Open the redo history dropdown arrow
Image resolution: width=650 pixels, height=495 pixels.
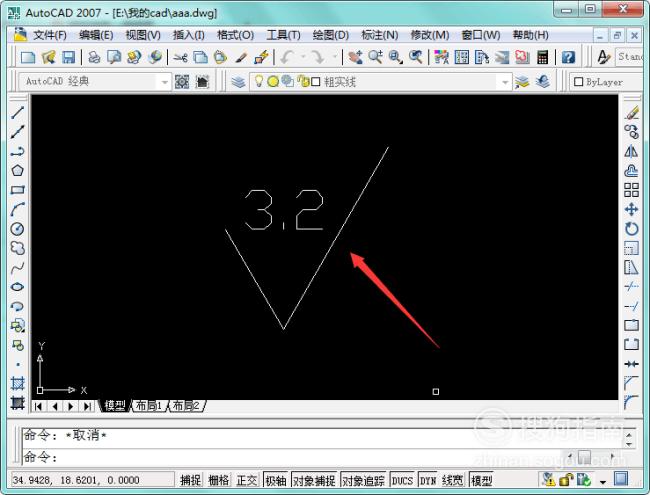point(335,57)
